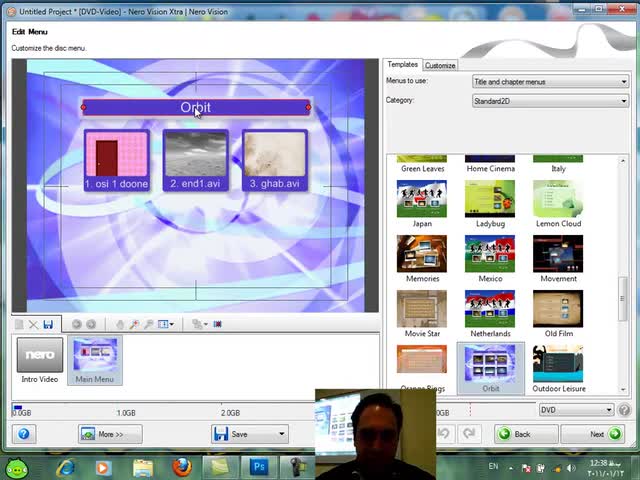Image resolution: width=640 pixels, height=480 pixels.
Task: Click the grey help icon beside DVD
Action: pos(624,410)
